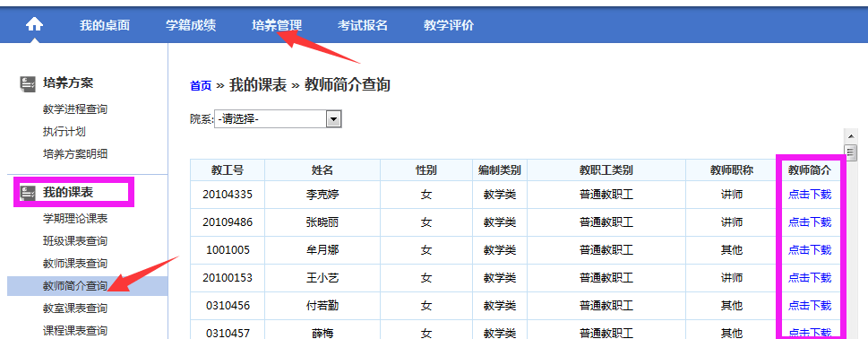Open 课程课表查询 in sidebar
This screenshot has height=339, width=868.
click(75, 331)
